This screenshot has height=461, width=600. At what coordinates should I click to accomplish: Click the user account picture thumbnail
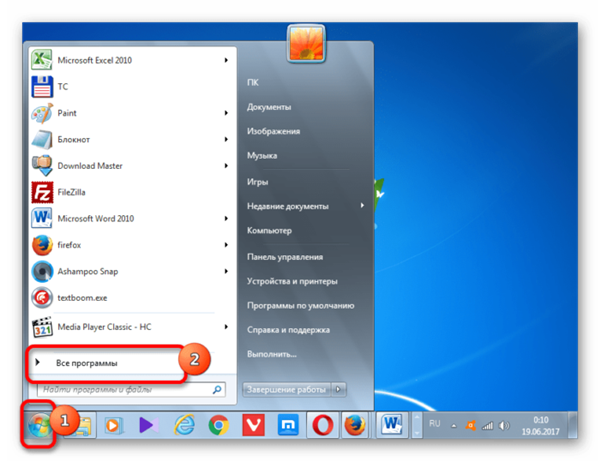306,43
